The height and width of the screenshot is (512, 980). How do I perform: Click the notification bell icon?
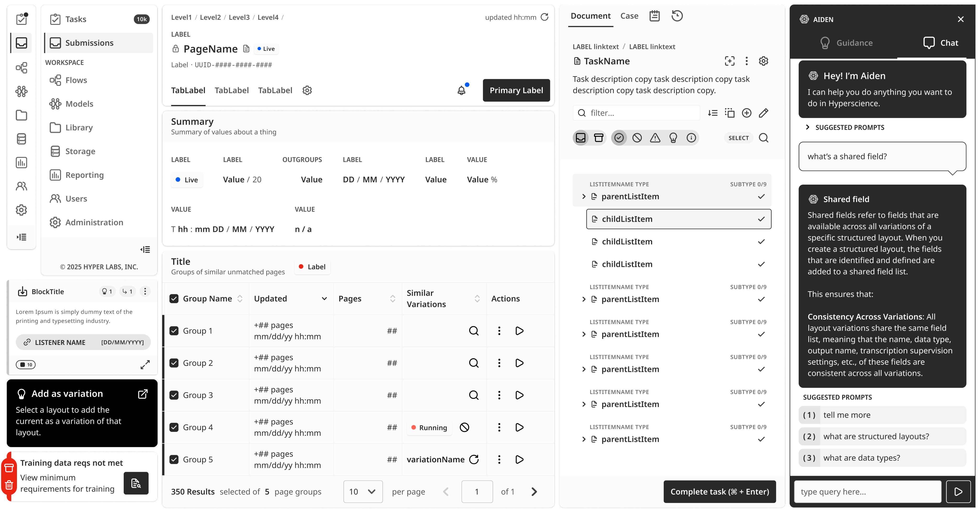[461, 90]
